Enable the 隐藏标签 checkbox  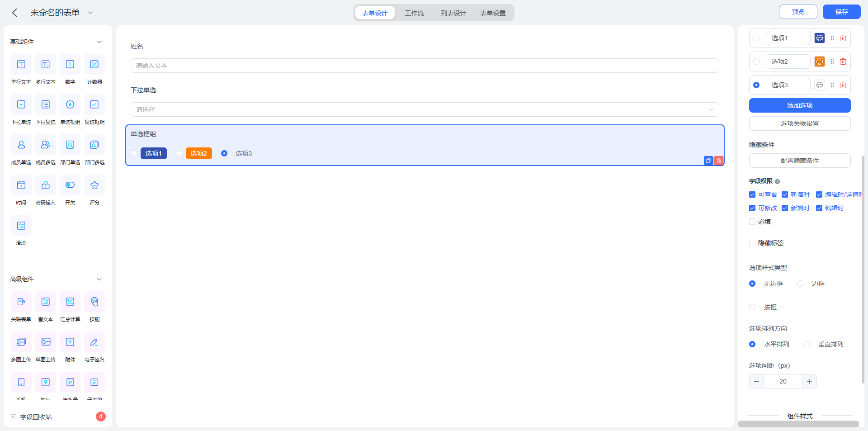[752, 243]
